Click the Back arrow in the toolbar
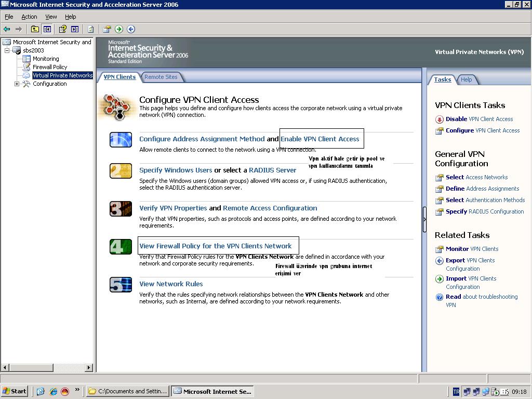 (7, 29)
